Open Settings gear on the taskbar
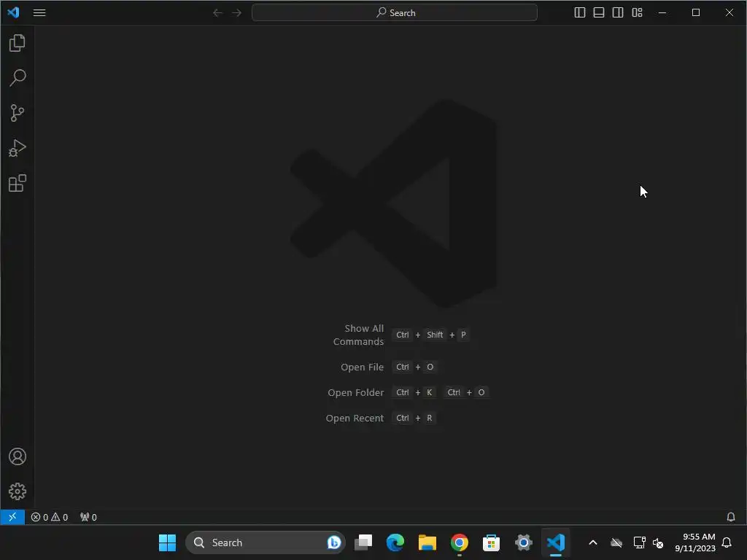This screenshot has width=747, height=560. pyautogui.click(x=524, y=542)
